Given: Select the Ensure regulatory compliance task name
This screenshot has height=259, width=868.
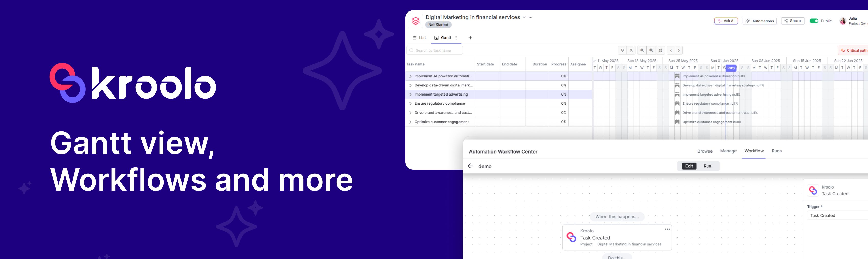Looking at the screenshot, I should click(x=439, y=103).
